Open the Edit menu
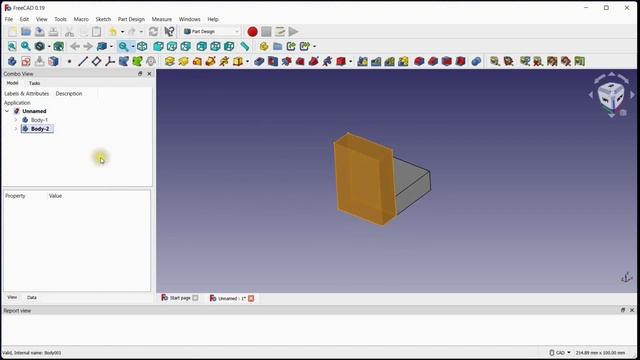 coord(24,19)
